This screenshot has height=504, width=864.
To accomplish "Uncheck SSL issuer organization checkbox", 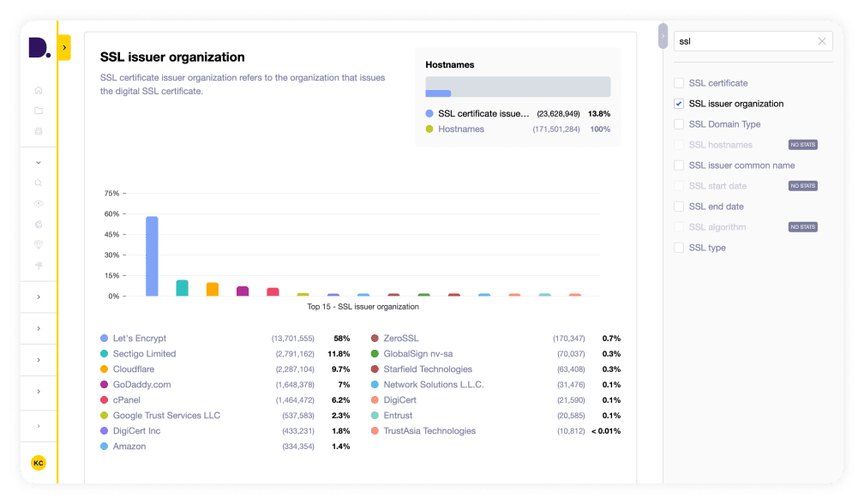I will coord(679,104).
